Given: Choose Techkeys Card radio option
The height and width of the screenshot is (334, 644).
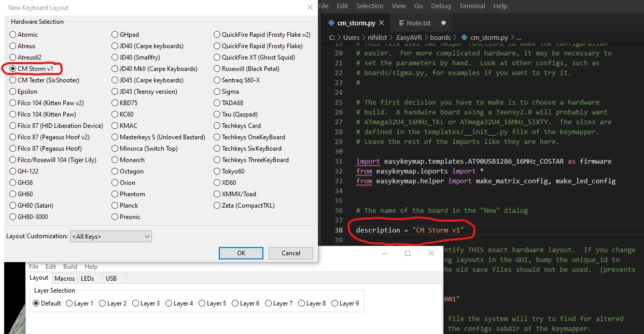Looking at the screenshot, I should (x=237, y=126).
